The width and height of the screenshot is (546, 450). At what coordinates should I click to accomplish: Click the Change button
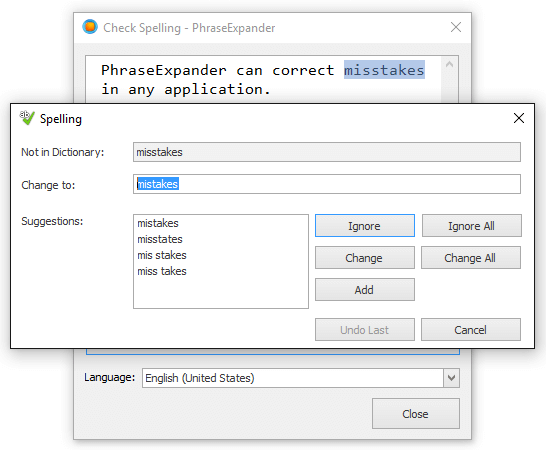click(x=365, y=258)
